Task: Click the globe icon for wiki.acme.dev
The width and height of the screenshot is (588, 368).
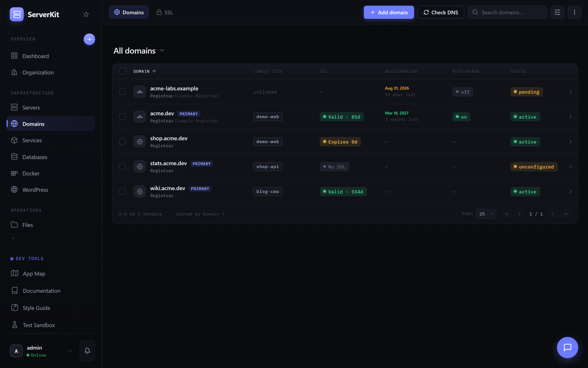Action: (x=140, y=192)
